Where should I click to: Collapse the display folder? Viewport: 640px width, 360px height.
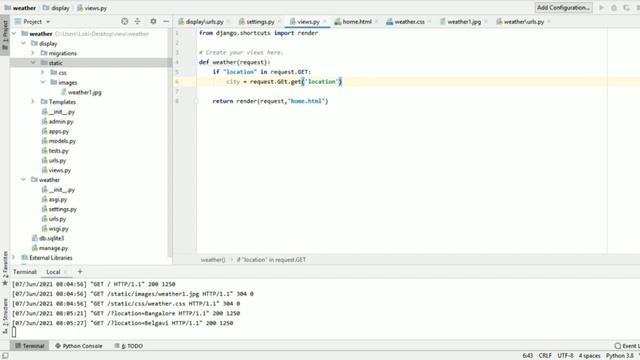(24, 43)
